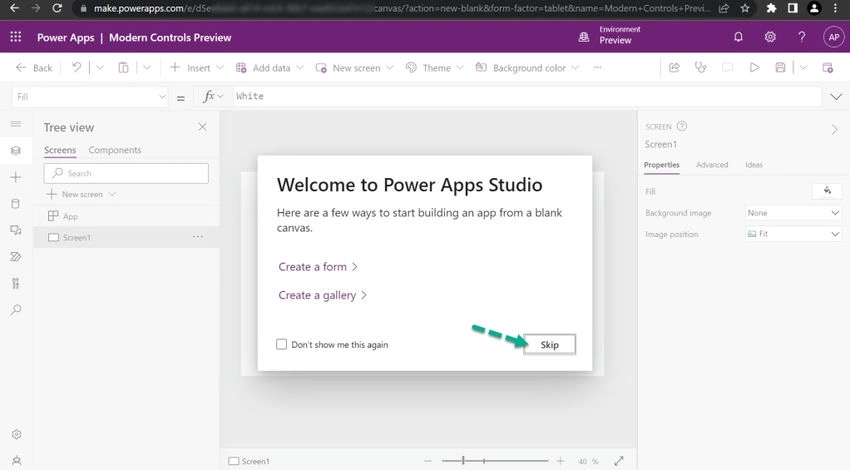Open the Data icon in left sidebar
Image resolution: width=850 pixels, height=470 pixels.
coord(16,204)
